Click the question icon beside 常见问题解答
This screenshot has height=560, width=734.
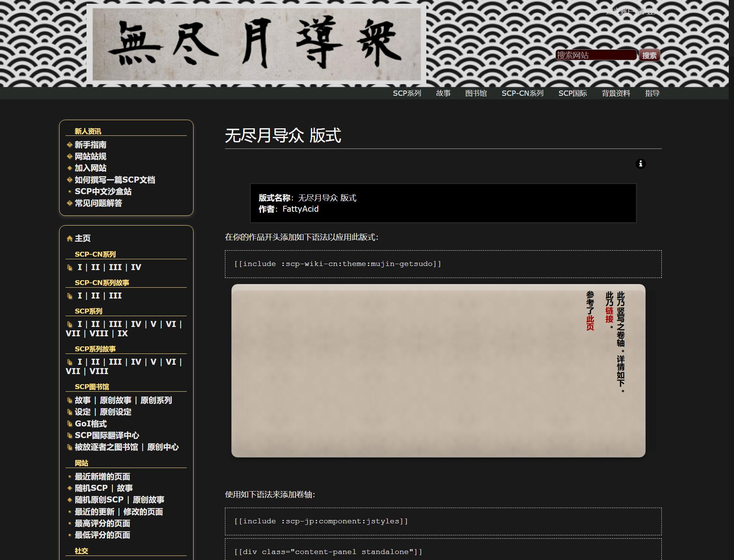pyautogui.click(x=69, y=204)
